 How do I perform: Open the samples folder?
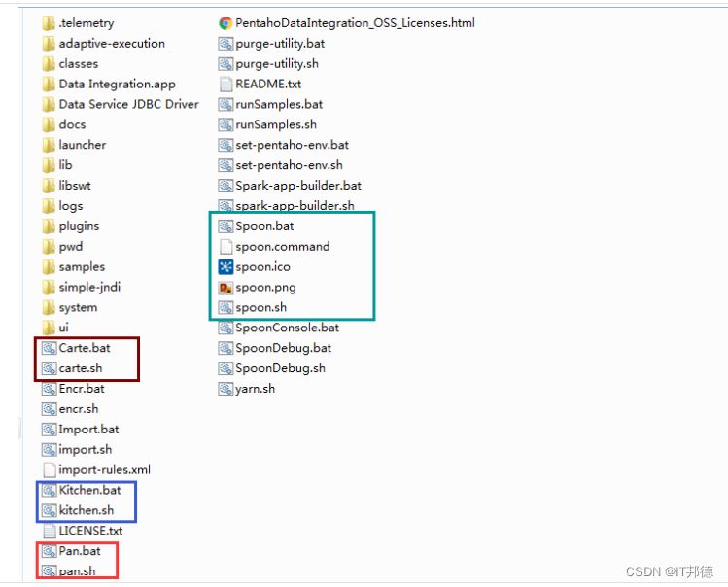tap(82, 267)
